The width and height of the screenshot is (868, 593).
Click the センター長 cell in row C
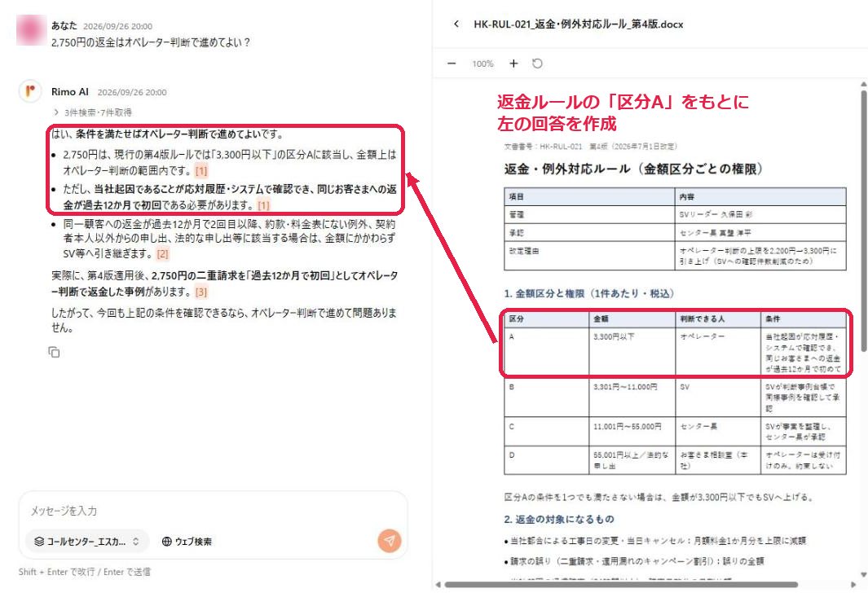pyautogui.click(x=718, y=432)
